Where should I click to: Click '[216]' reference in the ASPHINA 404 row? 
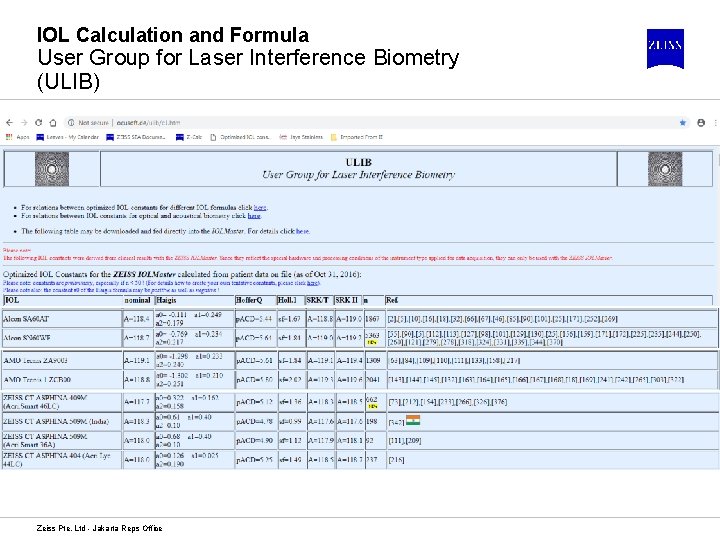point(396,460)
